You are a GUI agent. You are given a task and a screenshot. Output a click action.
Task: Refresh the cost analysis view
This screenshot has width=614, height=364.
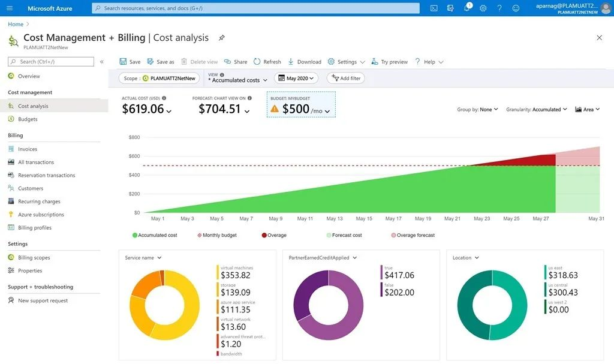267,62
